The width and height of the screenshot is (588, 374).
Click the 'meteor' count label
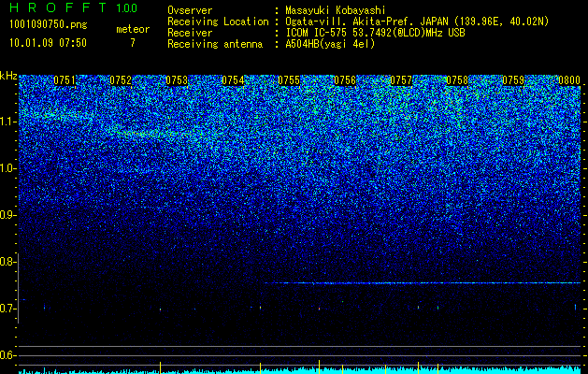click(133, 29)
